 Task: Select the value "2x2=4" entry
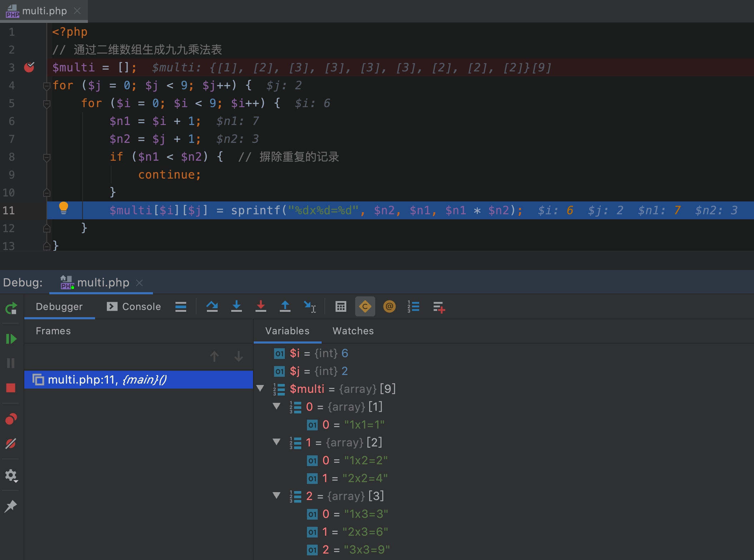[x=347, y=478]
